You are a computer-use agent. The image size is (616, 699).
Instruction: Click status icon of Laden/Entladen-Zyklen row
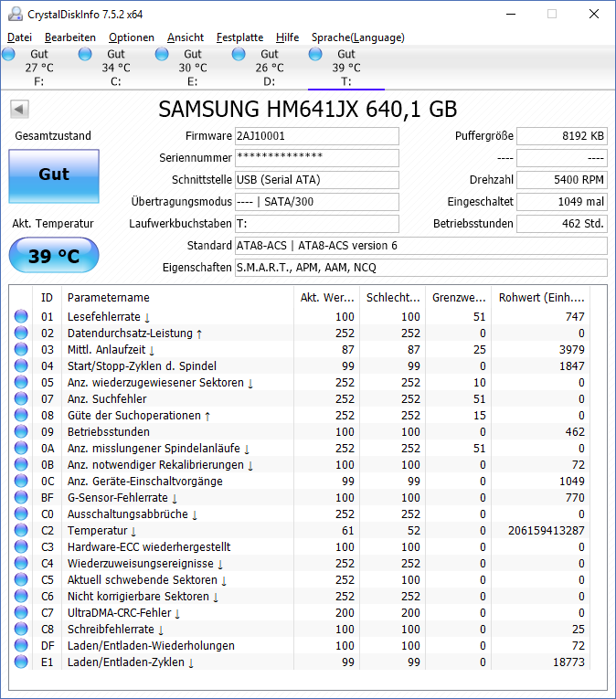[x=21, y=662]
